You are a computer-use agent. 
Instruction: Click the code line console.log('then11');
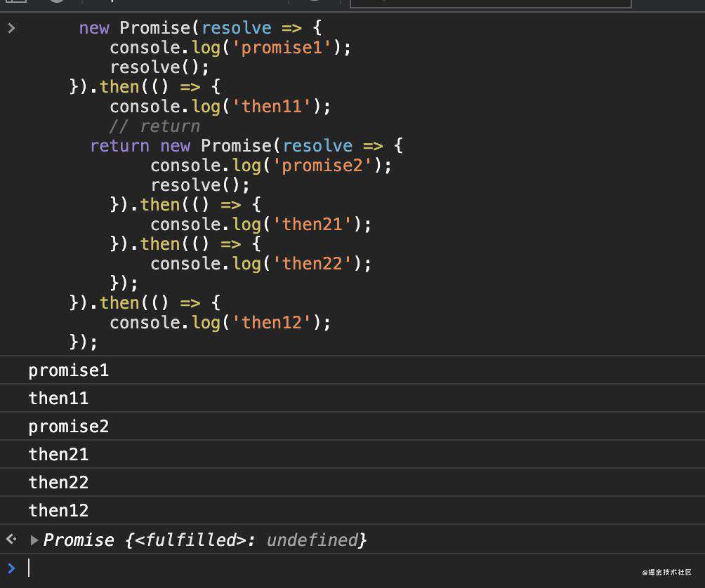pyautogui.click(x=220, y=107)
